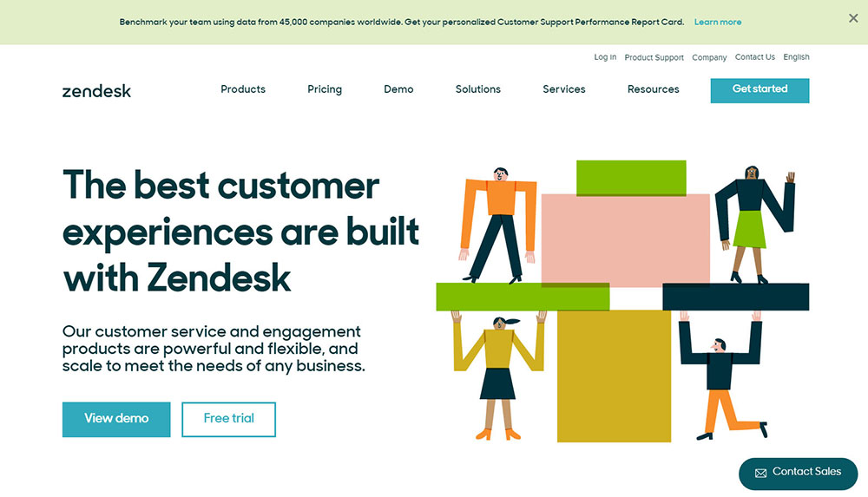The height and width of the screenshot is (497, 868).
Task: Follow the Learn more banner link
Action: click(718, 23)
